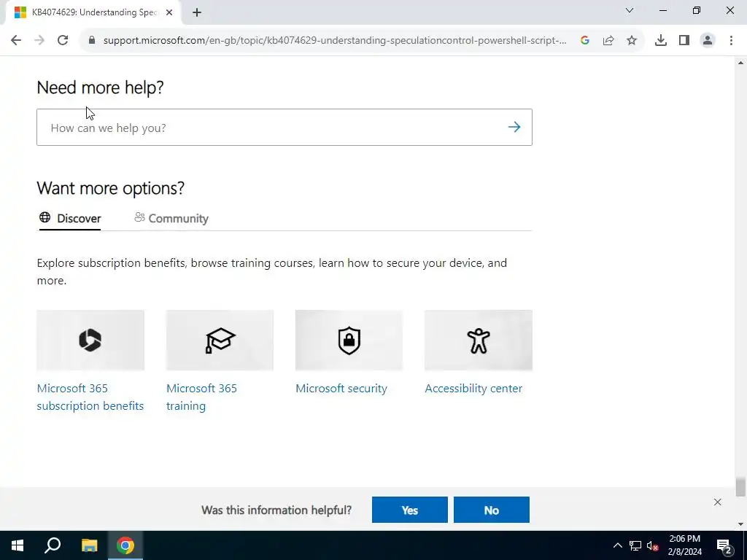This screenshot has width=747, height=560.
Task: Open Microsoft 365 subscription benefits link
Action: point(90,397)
